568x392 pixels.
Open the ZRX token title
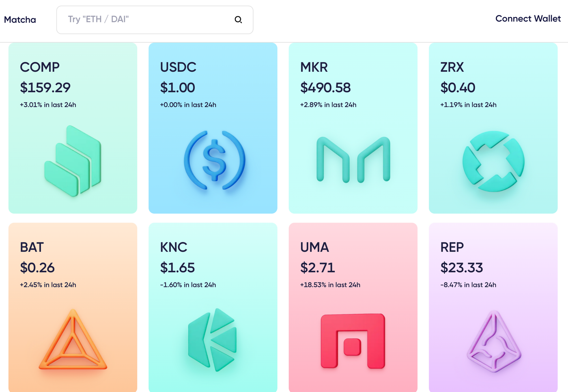pyautogui.click(x=452, y=67)
